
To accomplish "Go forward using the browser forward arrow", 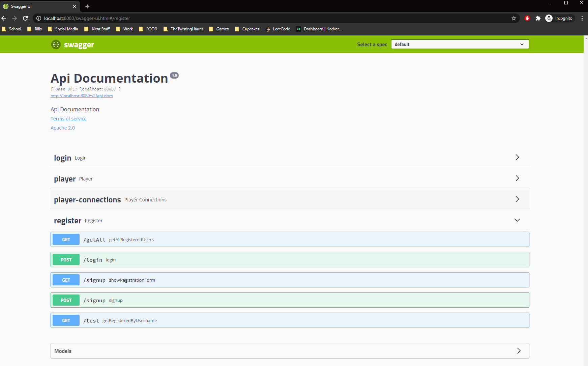I will pos(14,18).
